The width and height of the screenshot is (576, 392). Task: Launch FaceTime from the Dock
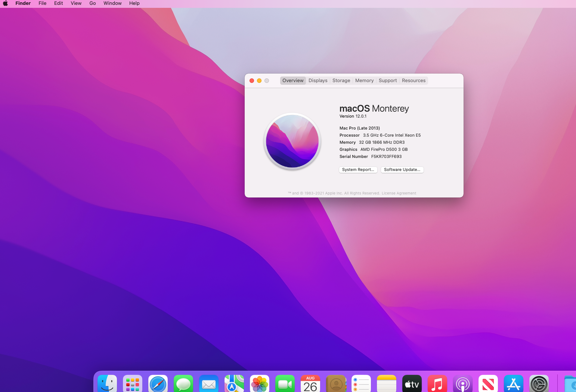click(x=285, y=384)
